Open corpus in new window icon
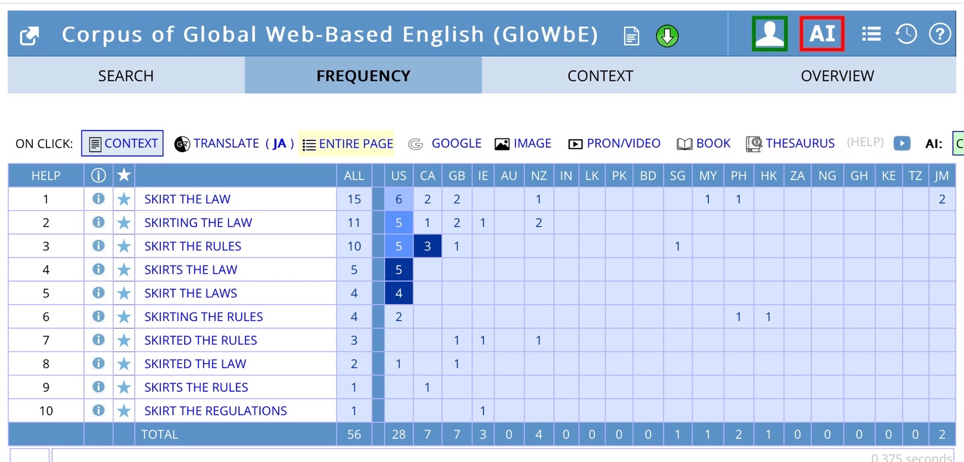This screenshot has height=462, width=964. point(30,36)
